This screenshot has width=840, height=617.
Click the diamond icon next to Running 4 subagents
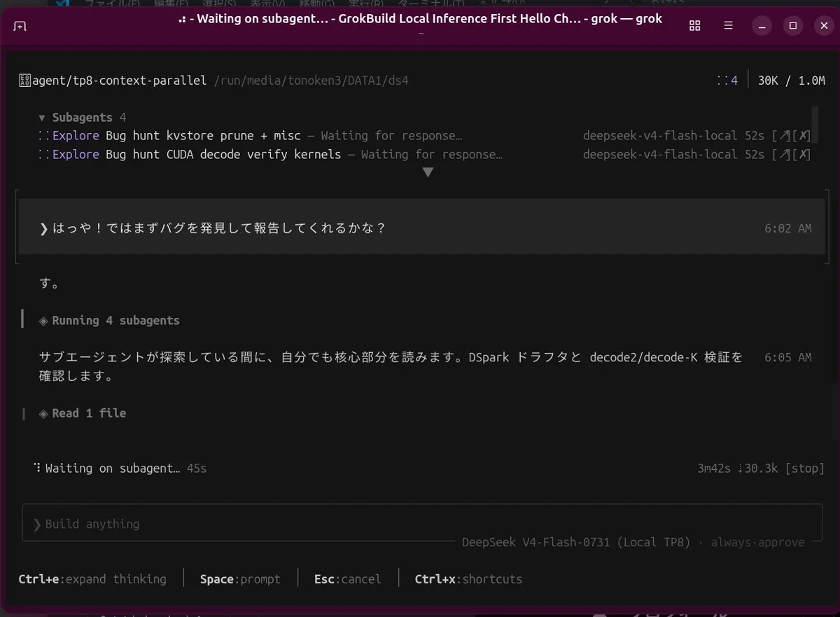click(43, 320)
